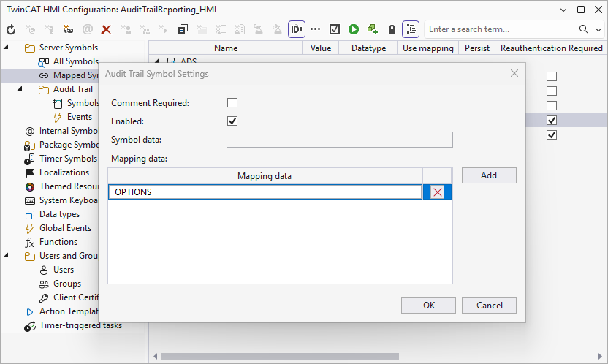Collapse the ADS row in table
The image size is (608, 364).
pos(157,61)
